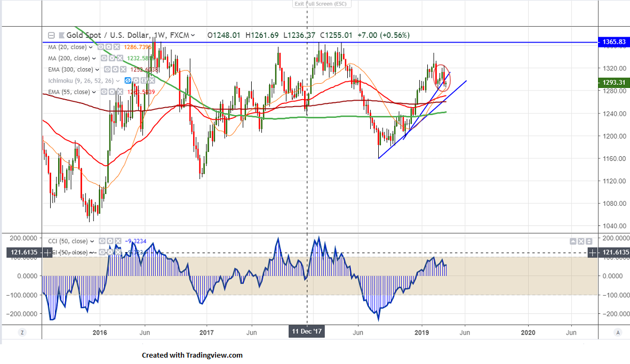Image resolution: width=630 pixels, height=364 pixels.
Task: Open timezone Z button on bottom left
Action: coord(22,333)
